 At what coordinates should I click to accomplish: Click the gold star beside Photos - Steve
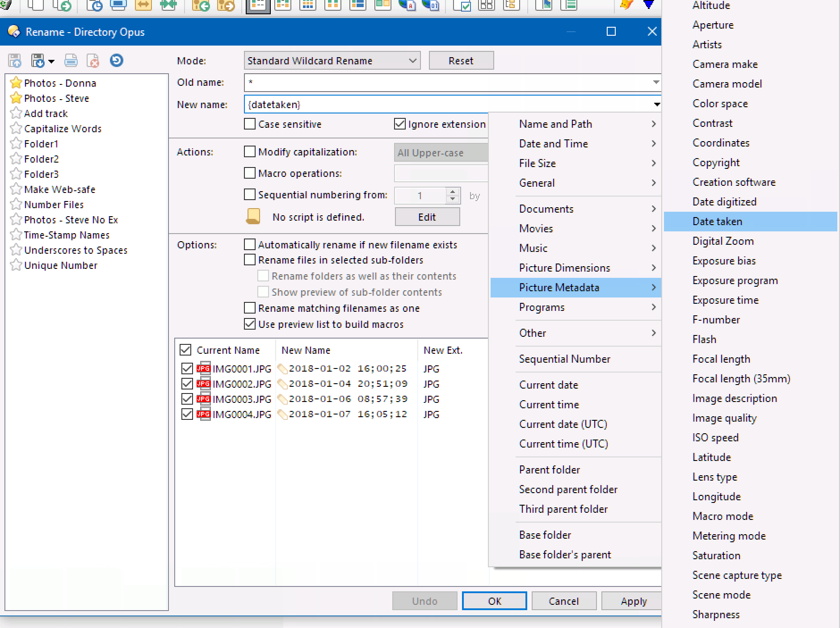point(16,98)
